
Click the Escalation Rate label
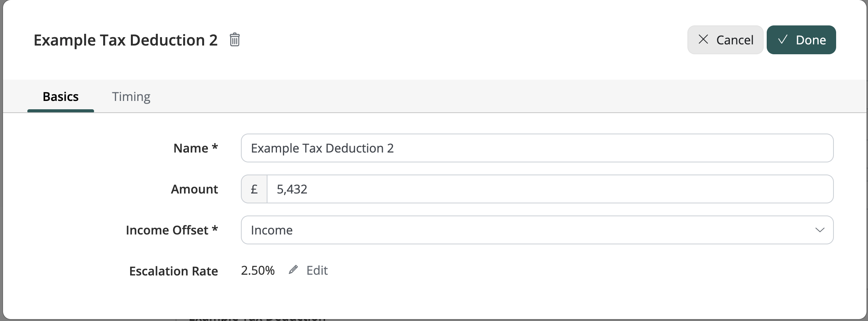[x=173, y=271]
